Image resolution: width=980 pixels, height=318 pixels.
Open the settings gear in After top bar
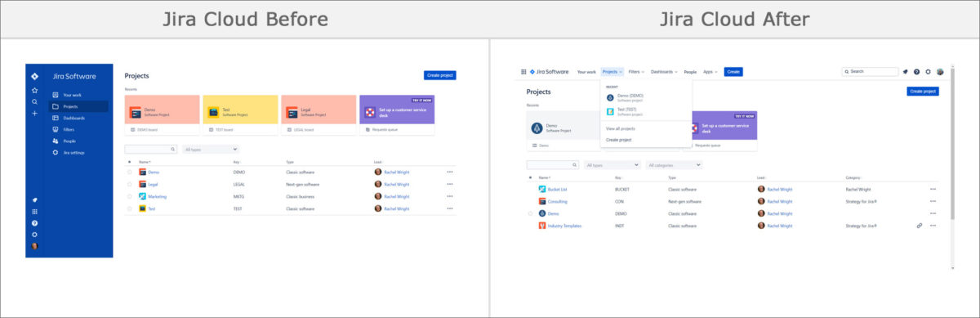[x=928, y=72]
